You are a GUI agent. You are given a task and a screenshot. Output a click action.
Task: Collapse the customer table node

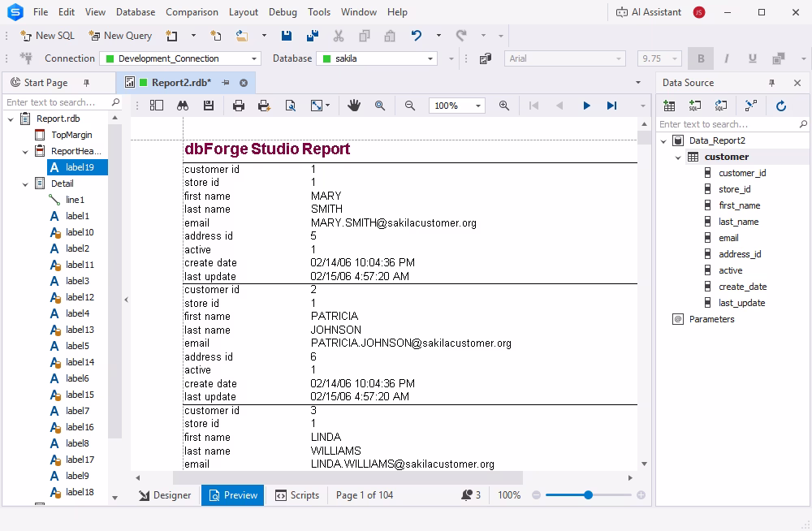point(678,157)
